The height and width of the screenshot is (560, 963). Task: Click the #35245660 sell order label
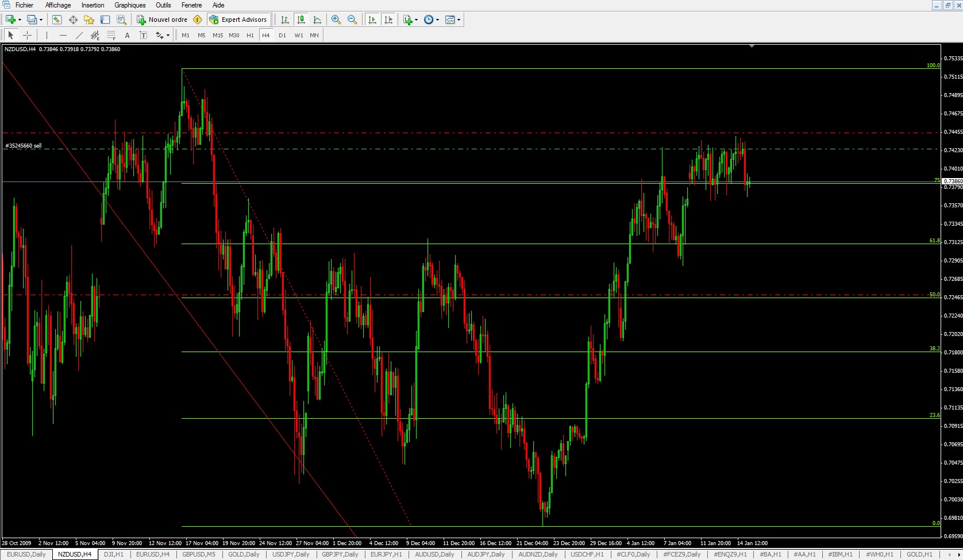24,146
